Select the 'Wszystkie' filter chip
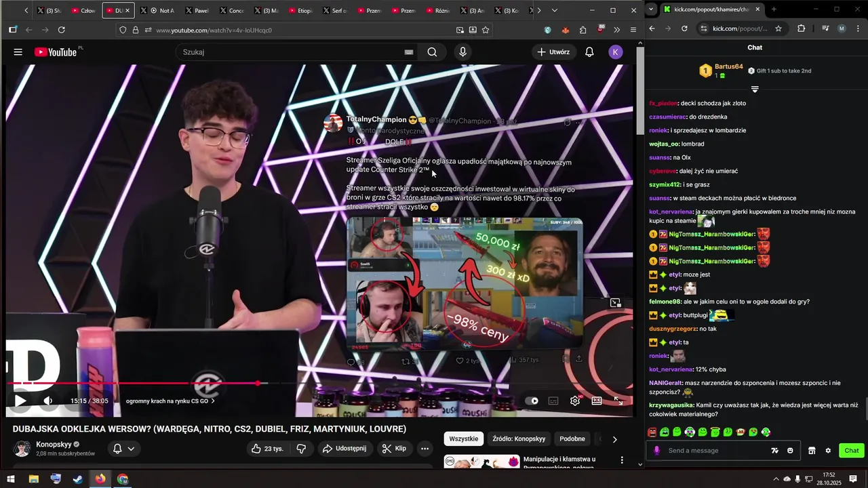This screenshot has width=868, height=488. point(464,439)
